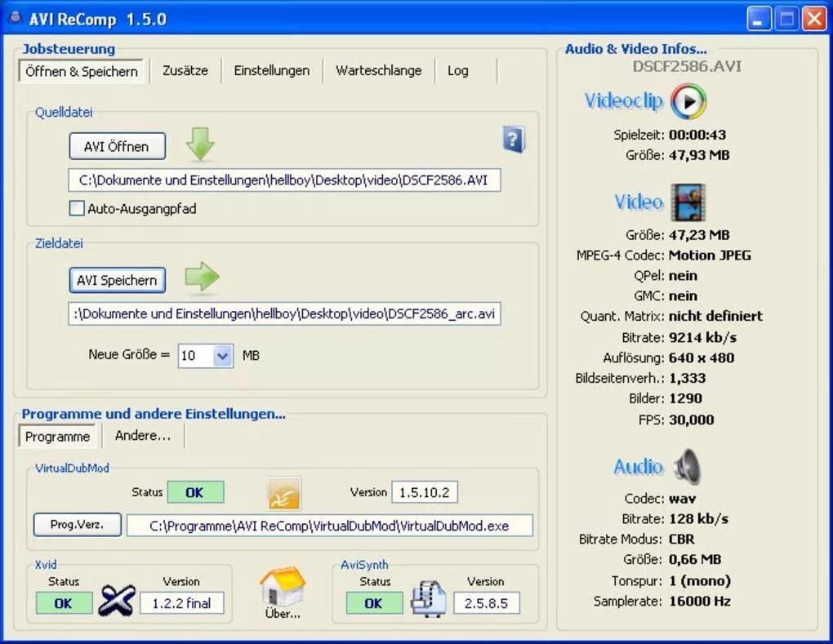Open the Einstellungen tab
Screen dimensions: 833x644
click(271, 71)
